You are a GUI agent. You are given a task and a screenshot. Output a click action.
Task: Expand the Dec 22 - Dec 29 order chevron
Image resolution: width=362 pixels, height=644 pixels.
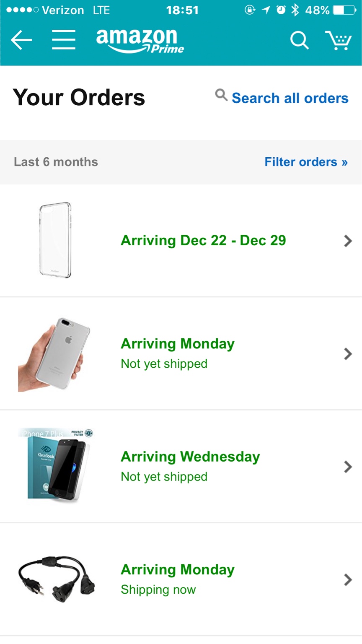click(348, 241)
